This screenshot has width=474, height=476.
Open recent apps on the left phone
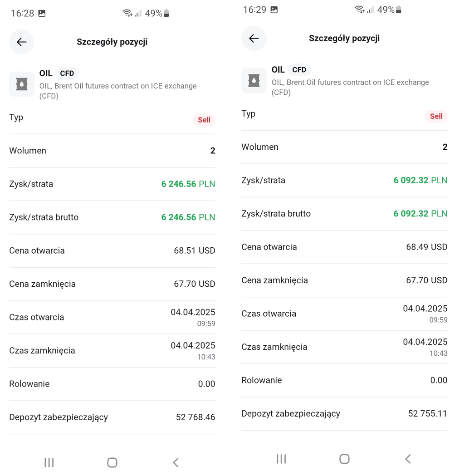coord(49,463)
